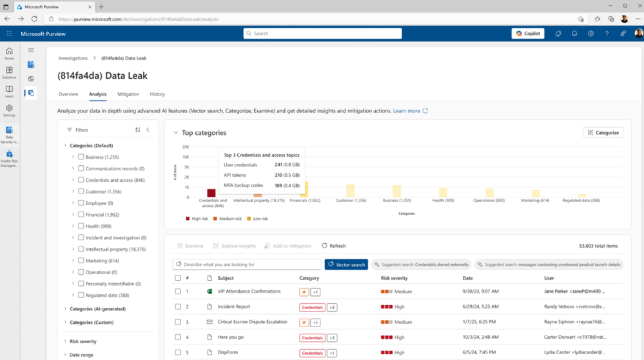This screenshot has height=360, width=644.
Task: Click the what's new icon in header
Action: pyautogui.click(x=558, y=34)
